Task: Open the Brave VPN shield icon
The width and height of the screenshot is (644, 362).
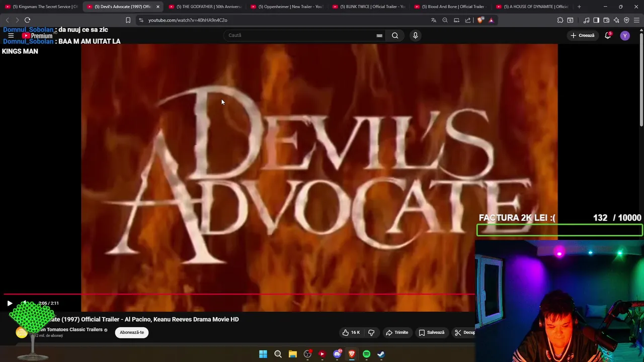Action: pos(626,20)
